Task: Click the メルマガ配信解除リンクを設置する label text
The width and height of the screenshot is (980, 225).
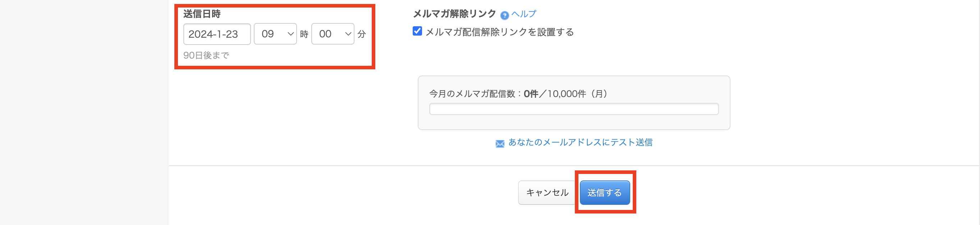Action: (499, 32)
